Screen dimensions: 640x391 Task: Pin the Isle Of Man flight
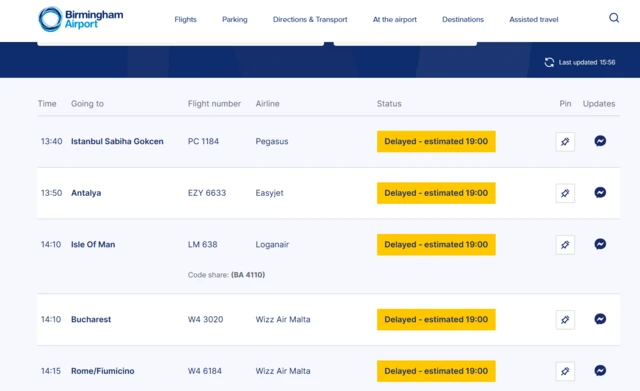tap(565, 245)
